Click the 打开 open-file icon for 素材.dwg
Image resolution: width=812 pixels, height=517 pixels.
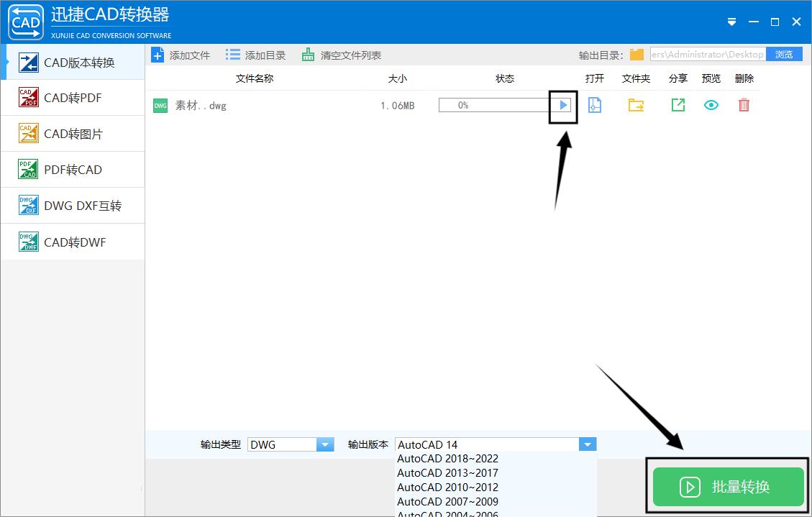pyautogui.click(x=595, y=104)
